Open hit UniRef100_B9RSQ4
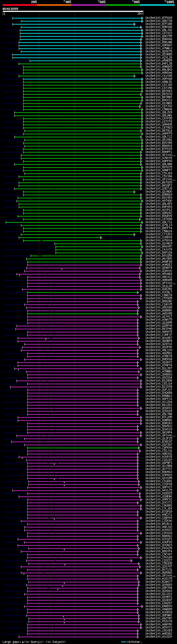This screenshot has height=644, width=177. (159, 27)
